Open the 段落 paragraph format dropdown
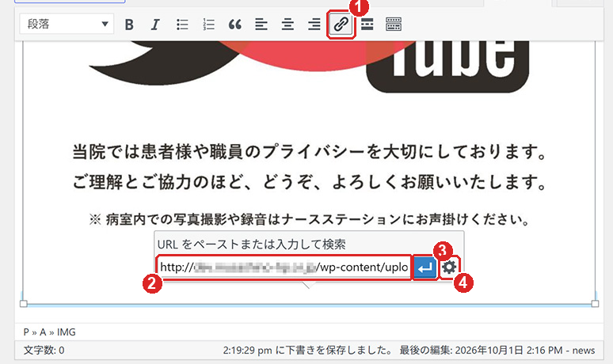This screenshot has height=364, width=613. (67, 25)
